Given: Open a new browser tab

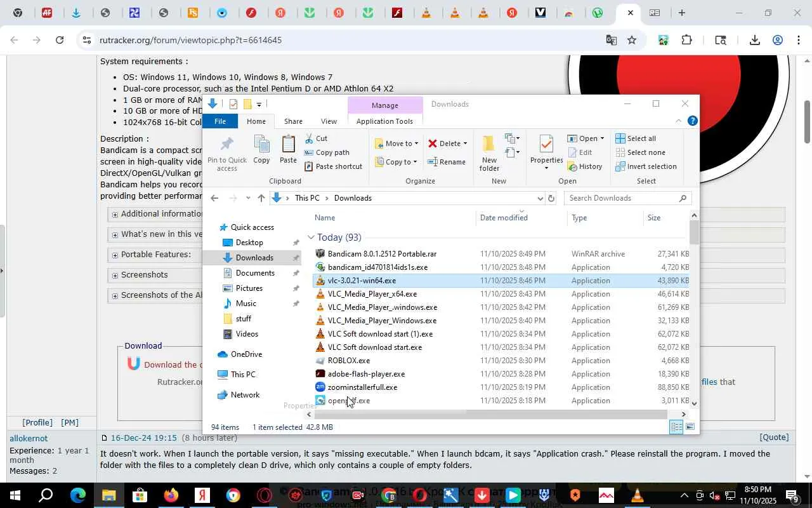Looking at the screenshot, I should pos(682,13).
